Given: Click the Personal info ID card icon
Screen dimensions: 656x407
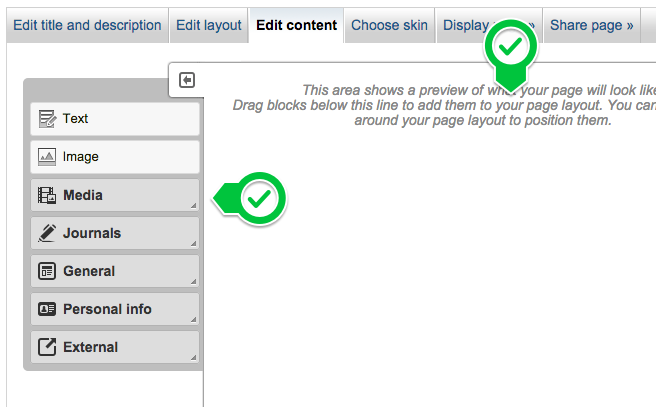Looking at the screenshot, I should point(47,309).
